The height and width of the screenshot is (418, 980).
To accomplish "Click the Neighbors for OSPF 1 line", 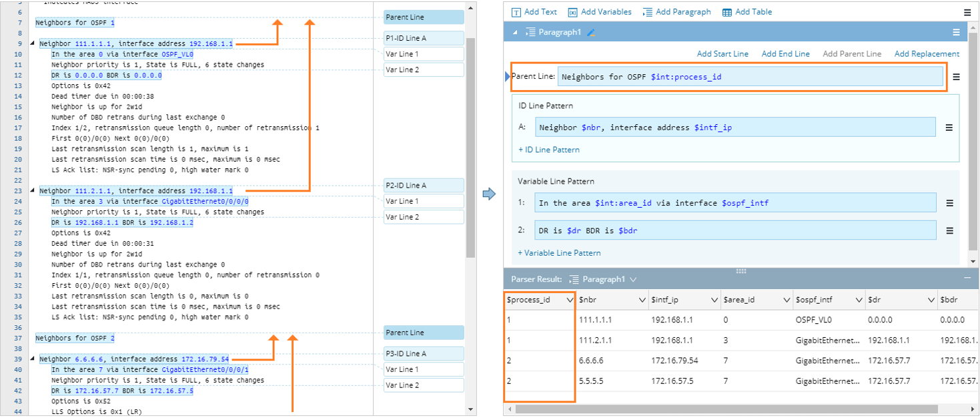I will [75, 23].
